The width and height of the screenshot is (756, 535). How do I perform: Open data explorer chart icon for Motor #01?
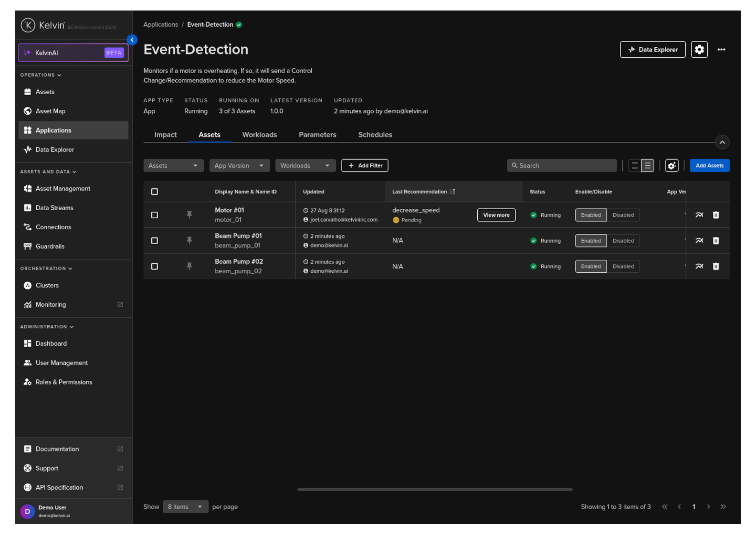699,215
